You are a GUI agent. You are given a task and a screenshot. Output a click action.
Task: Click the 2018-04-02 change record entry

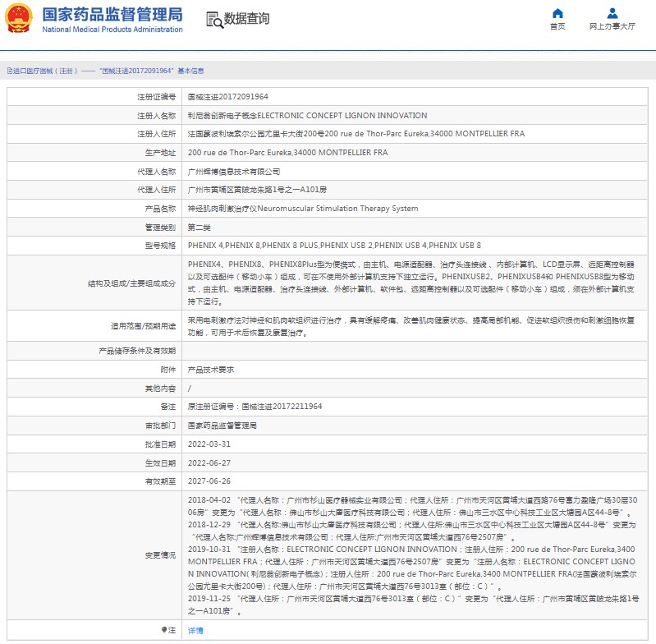412,506
